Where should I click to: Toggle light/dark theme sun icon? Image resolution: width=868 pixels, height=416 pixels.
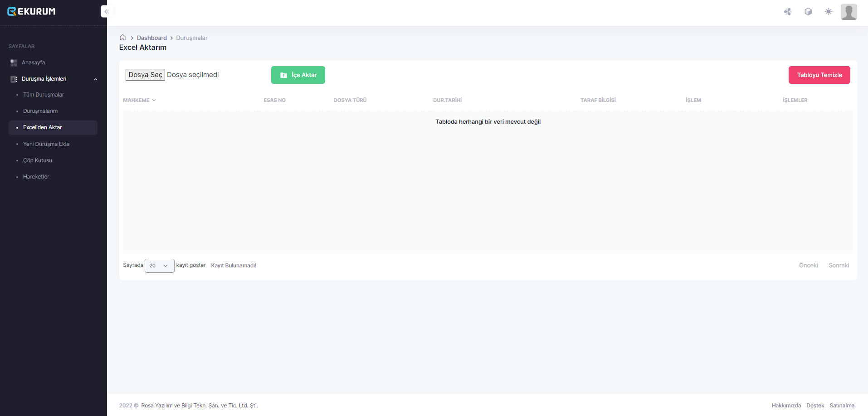(829, 12)
